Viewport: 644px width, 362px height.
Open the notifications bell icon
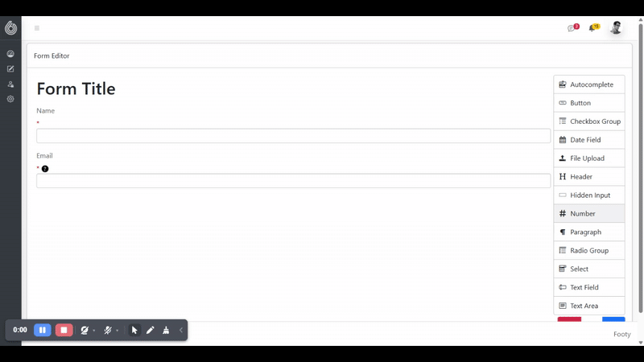pyautogui.click(x=593, y=27)
